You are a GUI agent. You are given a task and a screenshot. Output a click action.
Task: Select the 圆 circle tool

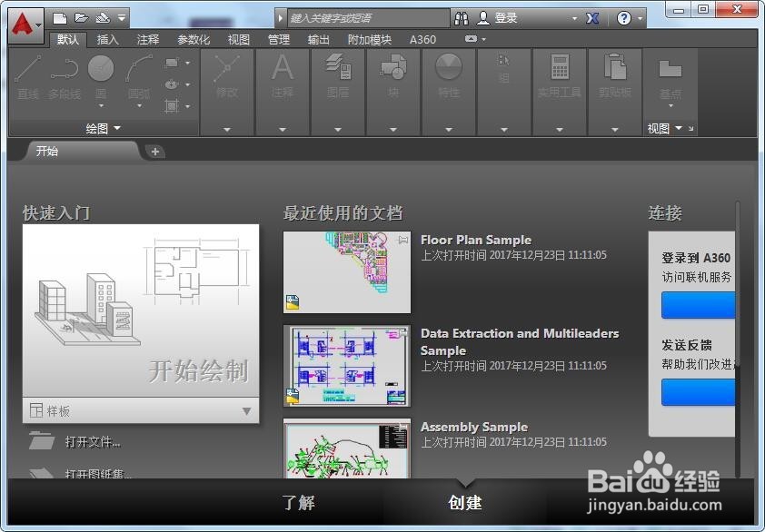[101, 76]
